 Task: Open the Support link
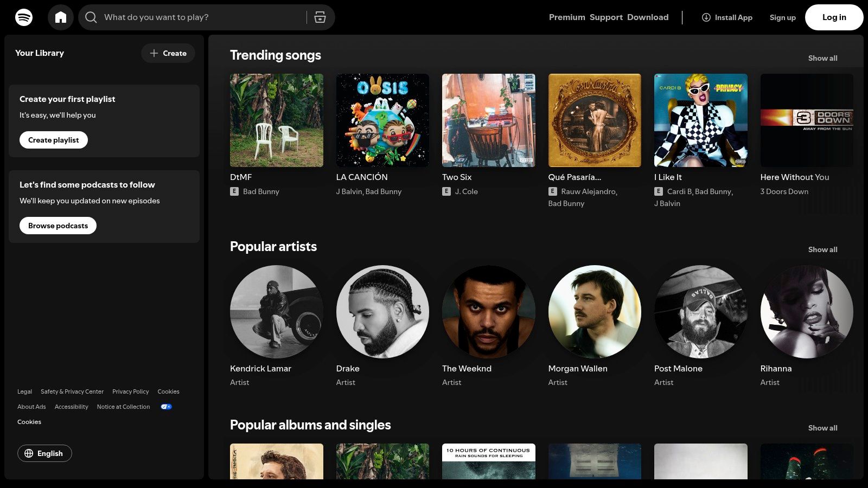(x=606, y=17)
